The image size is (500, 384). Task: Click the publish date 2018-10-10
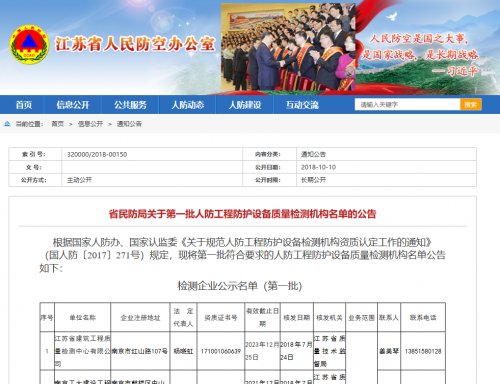(x=318, y=167)
